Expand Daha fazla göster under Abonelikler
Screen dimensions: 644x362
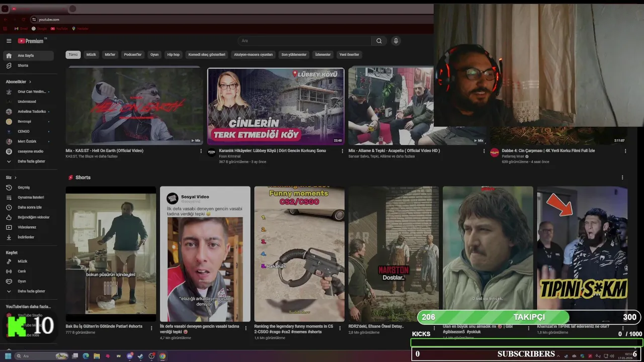pyautogui.click(x=28, y=161)
